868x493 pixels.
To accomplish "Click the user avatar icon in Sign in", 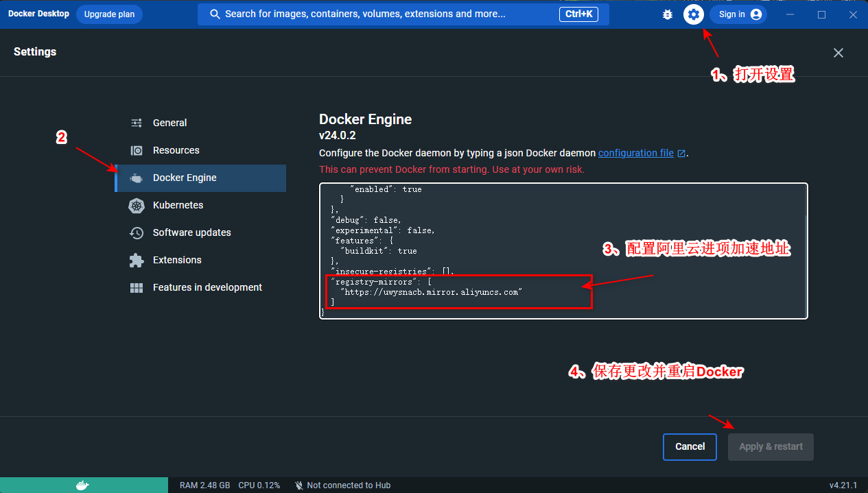I will (756, 14).
